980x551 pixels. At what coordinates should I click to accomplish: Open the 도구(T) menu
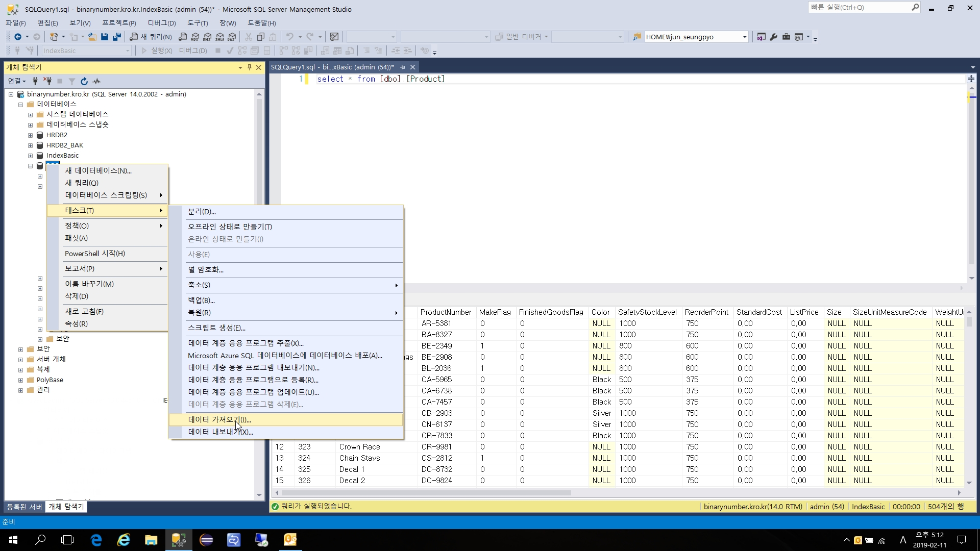[x=197, y=23]
